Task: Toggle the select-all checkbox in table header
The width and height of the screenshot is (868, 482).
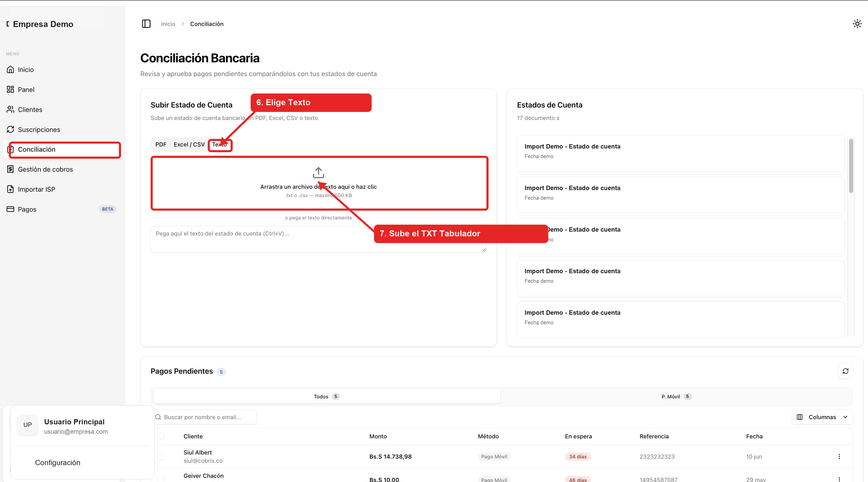Action: (x=161, y=436)
